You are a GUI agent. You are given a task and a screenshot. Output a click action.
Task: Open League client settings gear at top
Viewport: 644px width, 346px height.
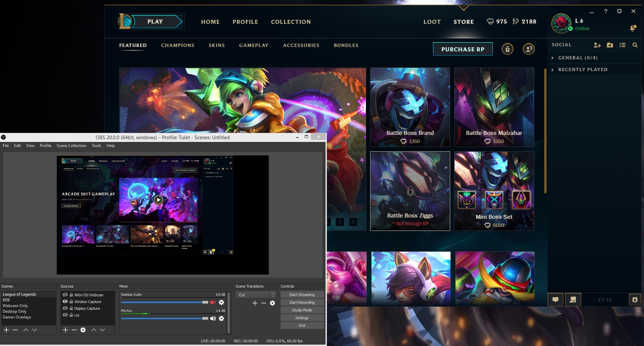619,11
